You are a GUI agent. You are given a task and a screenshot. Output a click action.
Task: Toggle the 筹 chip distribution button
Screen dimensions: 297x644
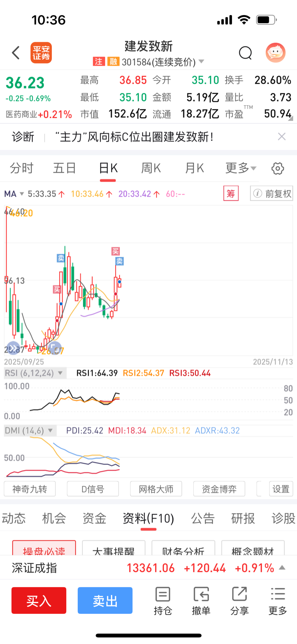pyautogui.click(x=231, y=193)
